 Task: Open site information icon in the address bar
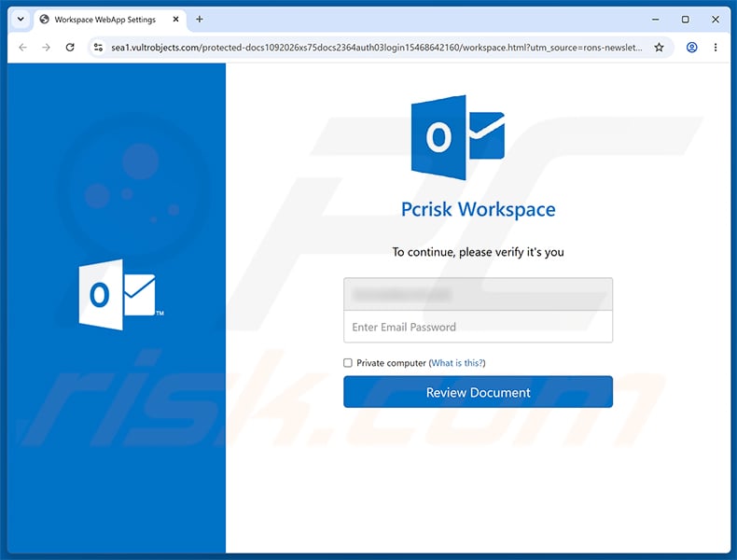(x=98, y=47)
